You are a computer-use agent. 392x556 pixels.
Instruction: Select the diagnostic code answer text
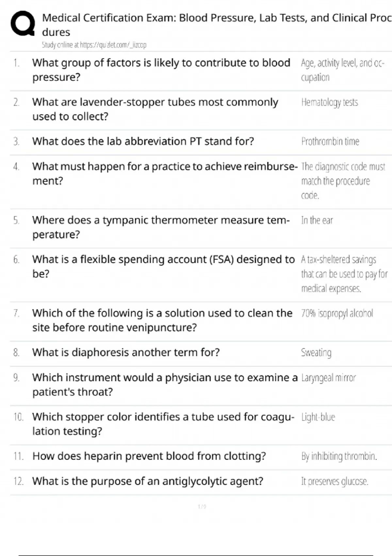coord(343,181)
